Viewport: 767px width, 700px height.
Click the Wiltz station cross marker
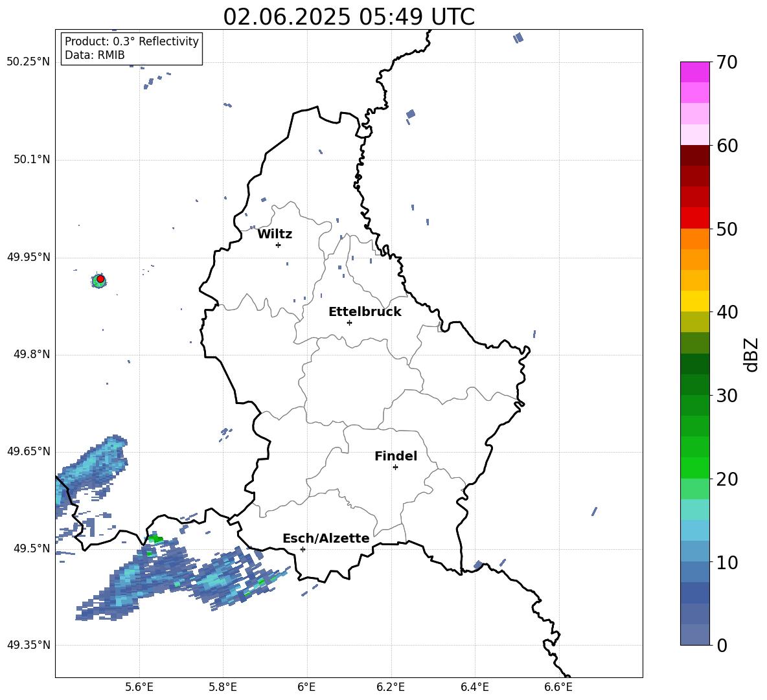pos(279,245)
